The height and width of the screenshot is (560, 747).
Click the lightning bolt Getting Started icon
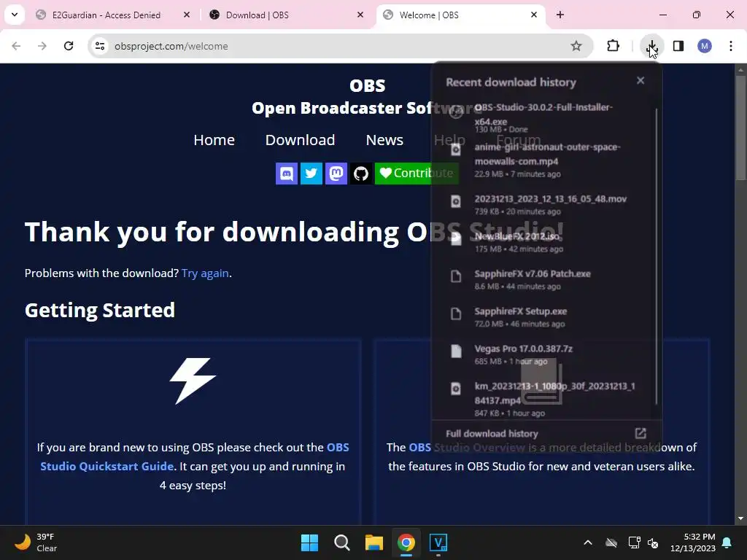193,381
